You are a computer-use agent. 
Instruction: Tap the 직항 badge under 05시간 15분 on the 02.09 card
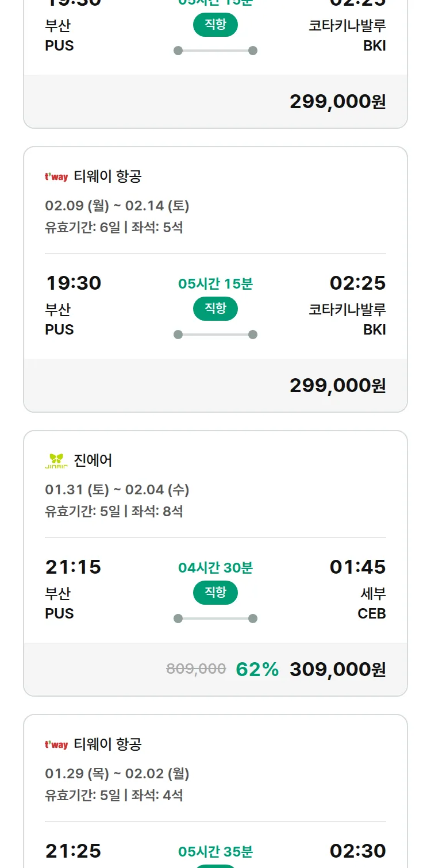click(x=215, y=309)
